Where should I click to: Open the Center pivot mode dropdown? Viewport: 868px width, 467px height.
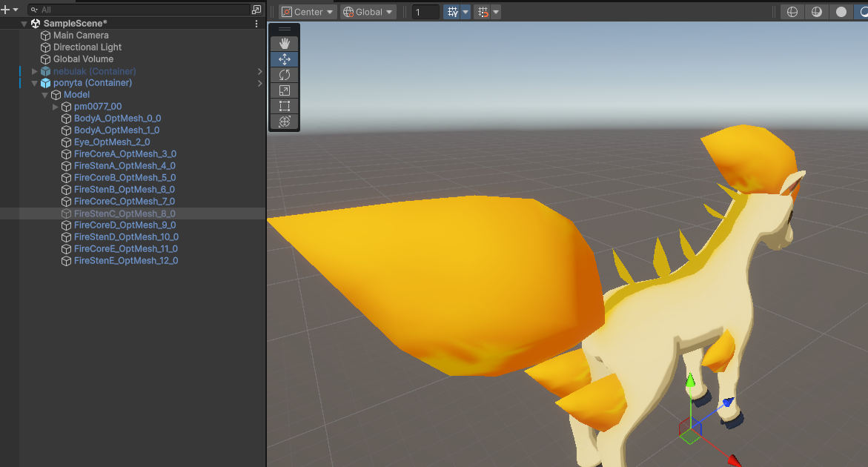[x=308, y=12]
